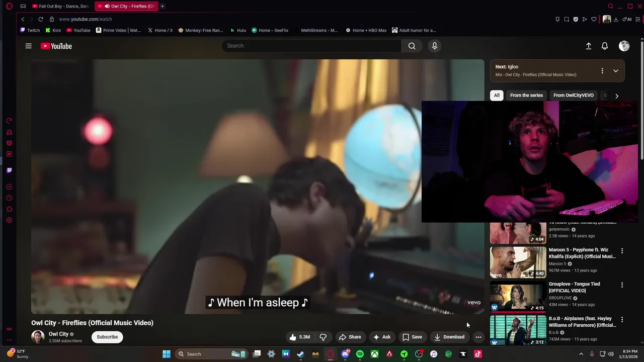
Task: Show more filter chips arrow
Action: tap(617, 96)
